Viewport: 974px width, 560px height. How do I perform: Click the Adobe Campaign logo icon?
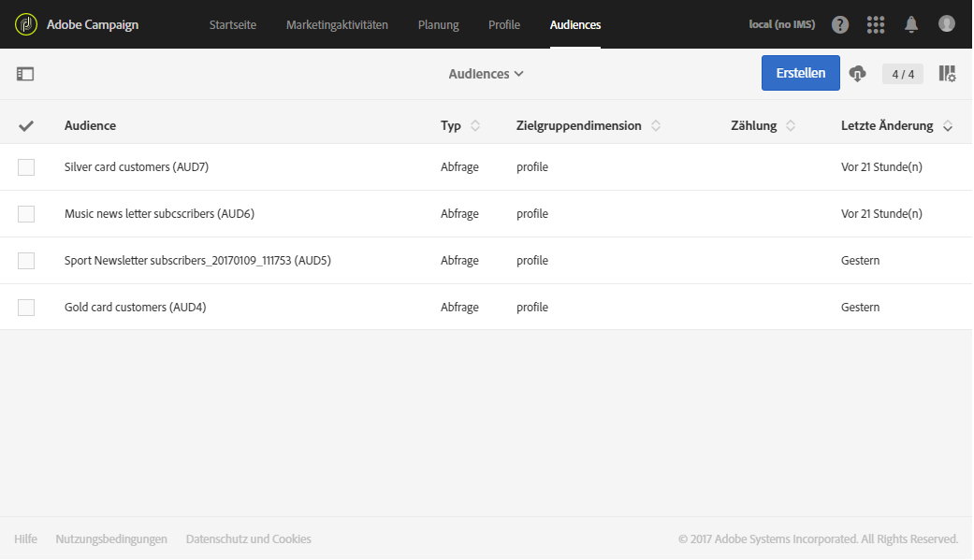click(26, 24)
